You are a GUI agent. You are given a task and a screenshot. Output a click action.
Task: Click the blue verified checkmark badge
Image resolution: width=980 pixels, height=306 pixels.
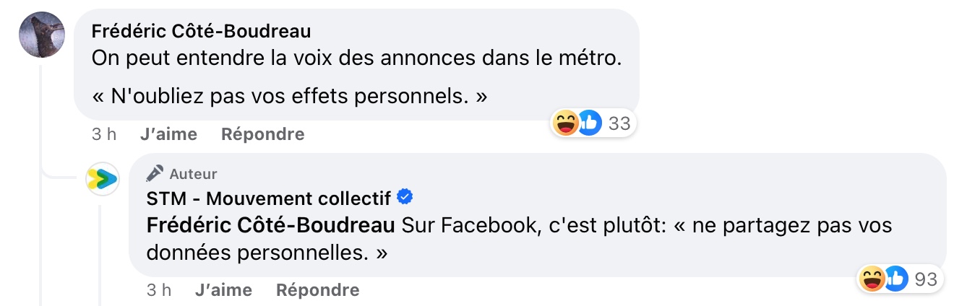coord(406,197)
